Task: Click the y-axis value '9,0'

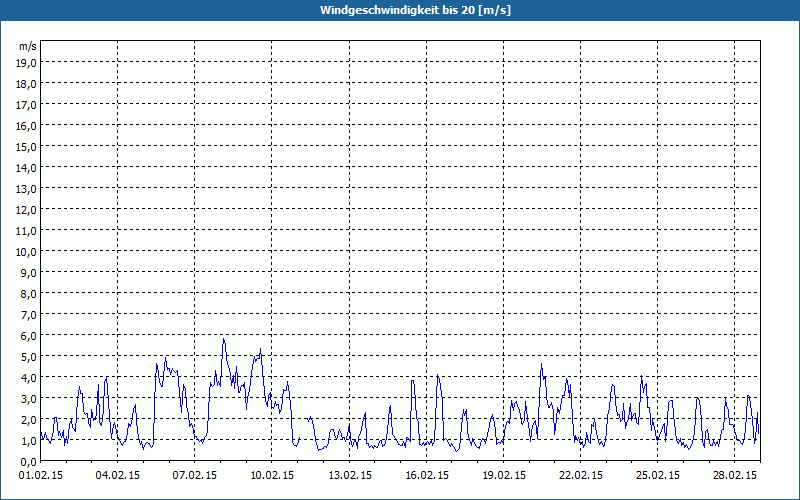Action: (x=29, y=272)
